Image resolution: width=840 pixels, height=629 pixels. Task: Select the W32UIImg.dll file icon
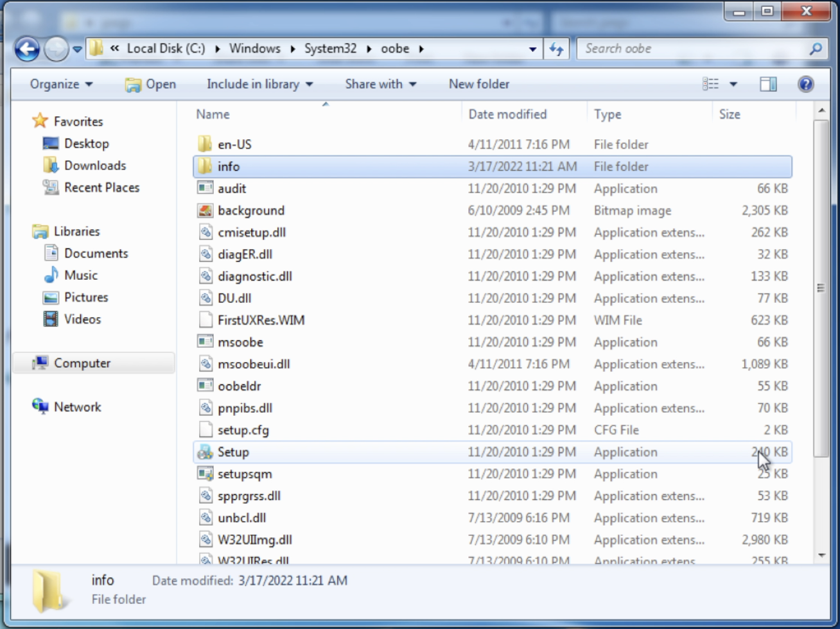tap(205, 540)
